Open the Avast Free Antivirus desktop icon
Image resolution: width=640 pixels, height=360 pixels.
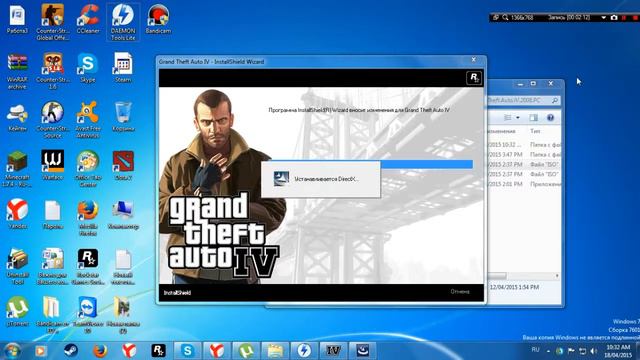click(88, 120)
